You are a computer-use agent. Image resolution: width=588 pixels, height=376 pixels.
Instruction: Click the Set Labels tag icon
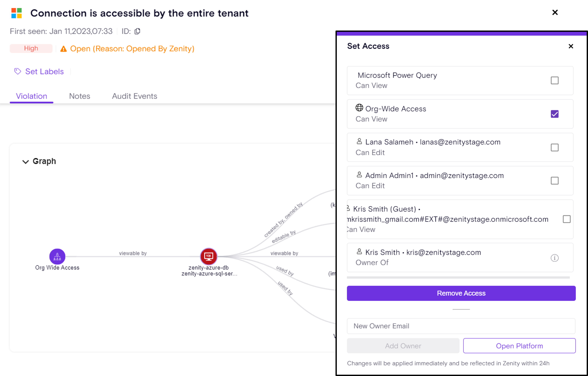18,71
